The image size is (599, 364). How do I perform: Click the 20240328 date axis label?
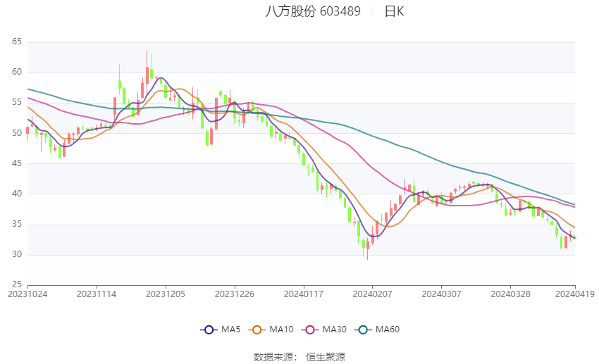tap(510, 294)
